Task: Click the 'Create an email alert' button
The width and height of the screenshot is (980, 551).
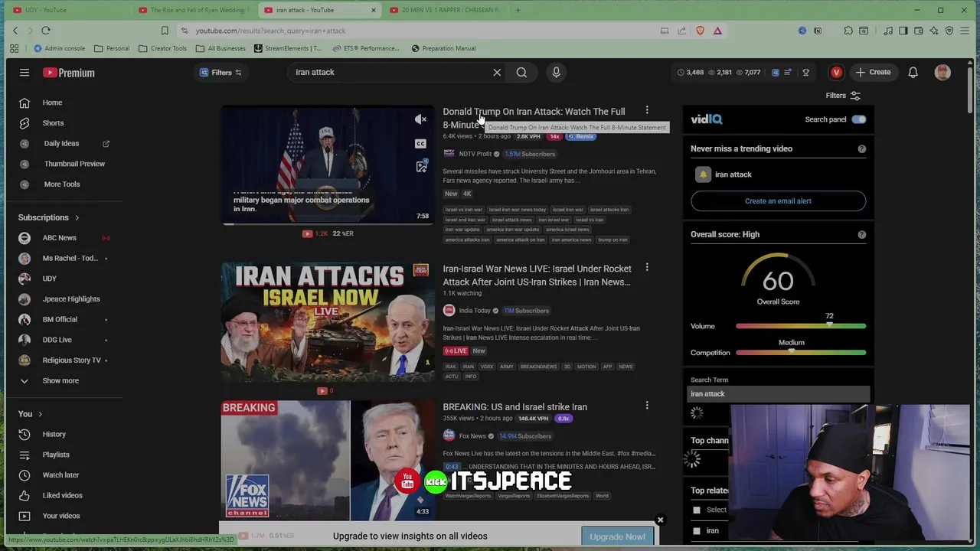Action: pyautogui.click(x=778, y=201)
